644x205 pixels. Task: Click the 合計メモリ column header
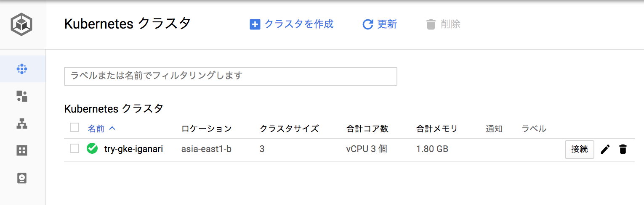(x=436, y=129)
